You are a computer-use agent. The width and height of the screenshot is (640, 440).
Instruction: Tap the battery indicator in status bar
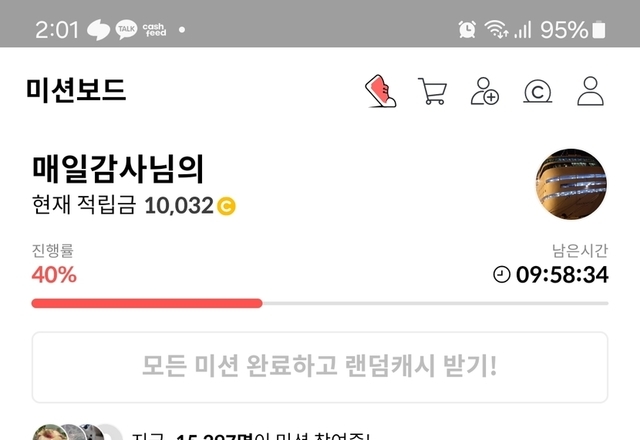tap(599, 30)
